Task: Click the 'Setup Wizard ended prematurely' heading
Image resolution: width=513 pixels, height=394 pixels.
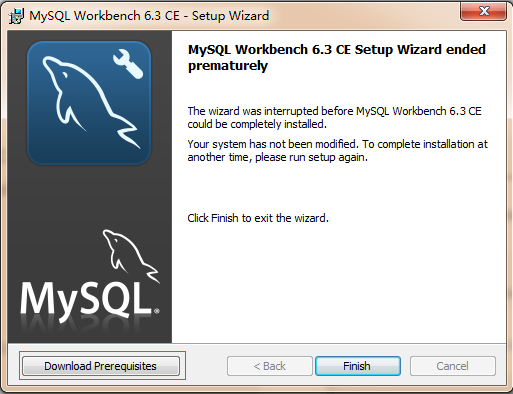Action: pyautogui.click(x=337, y=57)
